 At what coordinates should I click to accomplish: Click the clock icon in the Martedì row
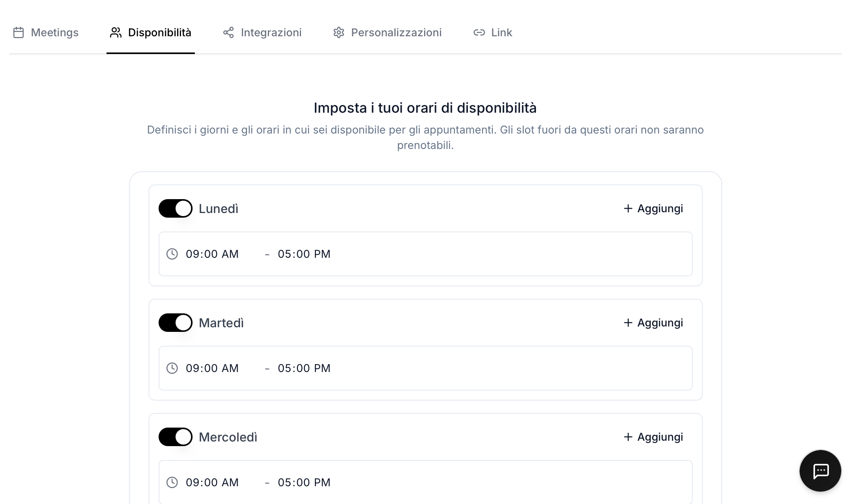point(172,368)
